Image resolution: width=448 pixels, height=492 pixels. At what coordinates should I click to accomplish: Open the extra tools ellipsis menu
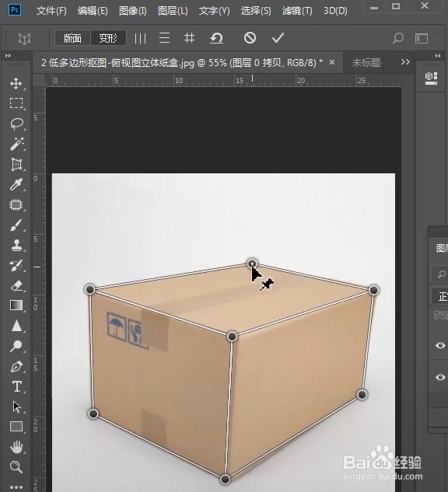[x=16, y=487]
